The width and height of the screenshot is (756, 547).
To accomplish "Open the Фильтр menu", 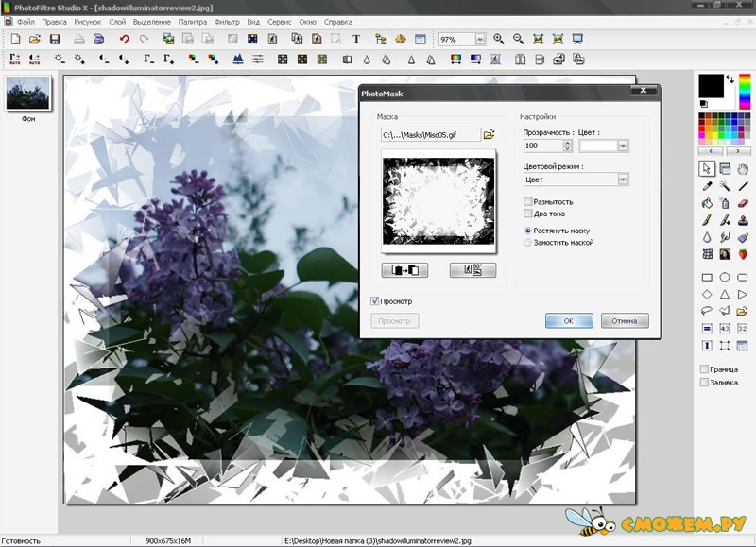I will 227,22.
